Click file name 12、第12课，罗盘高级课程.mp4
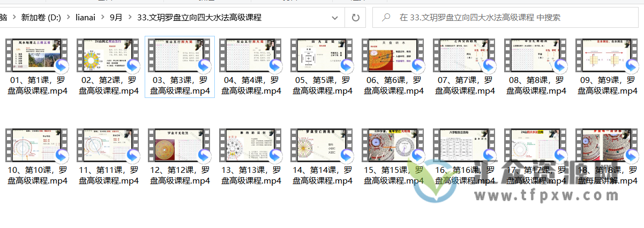Screen dimensions: 644x228 (x=180, y=176)
